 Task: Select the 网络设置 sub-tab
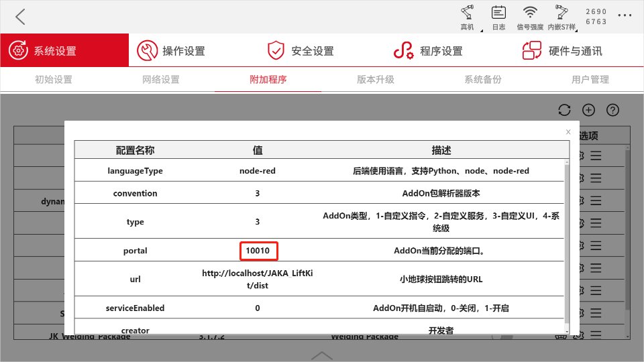pyautogui.click(x=161, y=80)
